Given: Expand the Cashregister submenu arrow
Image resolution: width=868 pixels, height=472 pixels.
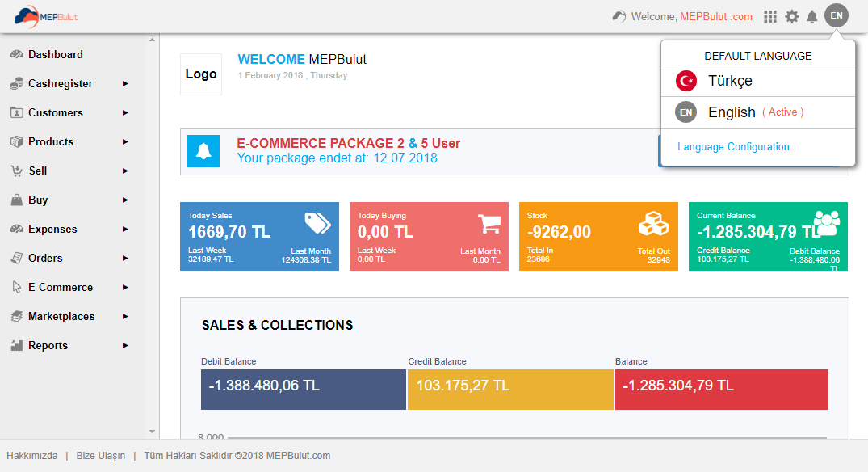Looking at the screenshot, I should pos(125,84).
